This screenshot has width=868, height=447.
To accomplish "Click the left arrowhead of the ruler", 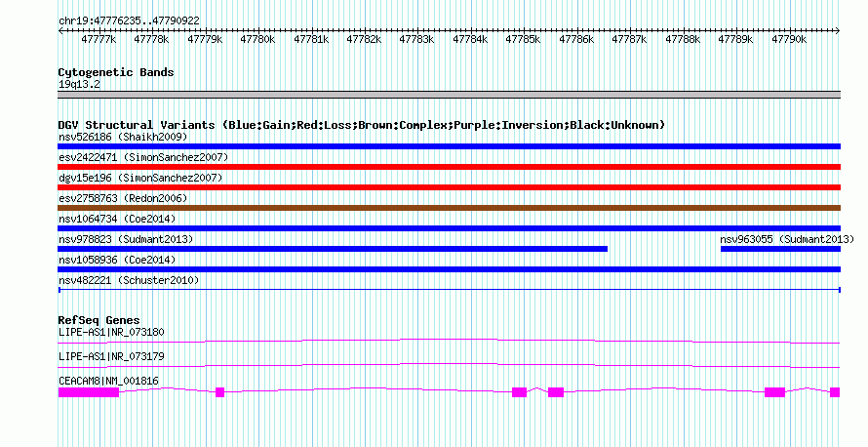I will click(x=60, y=31).
